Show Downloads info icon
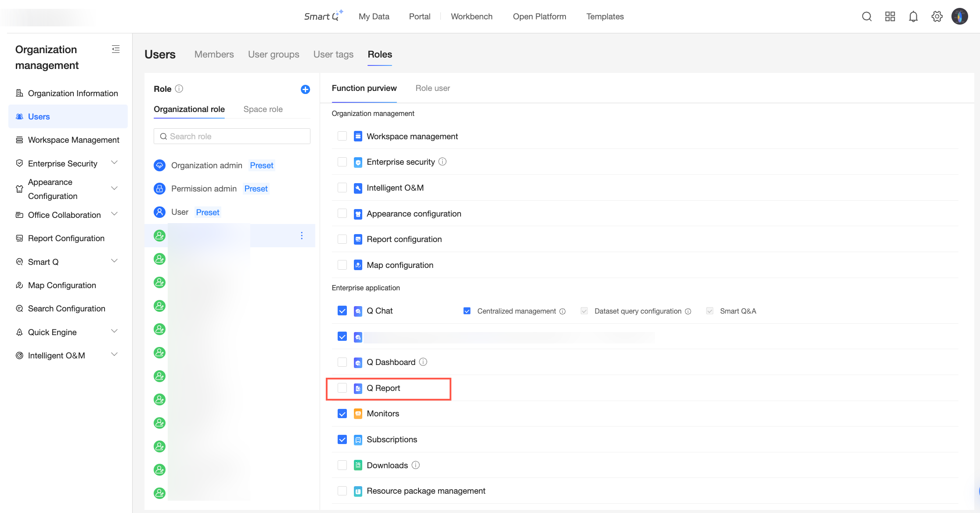980x513 pixels. (x=415, y=465)
